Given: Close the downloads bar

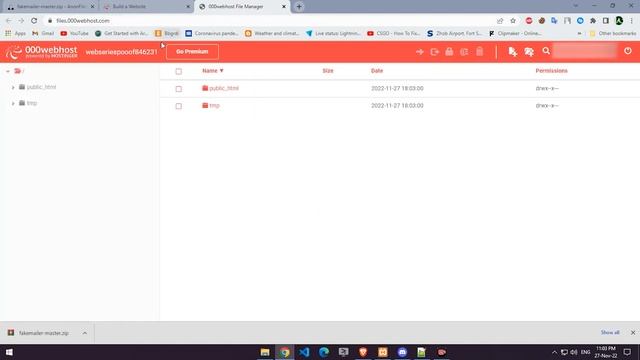Looking at the screenshot, I should point(633,333).
